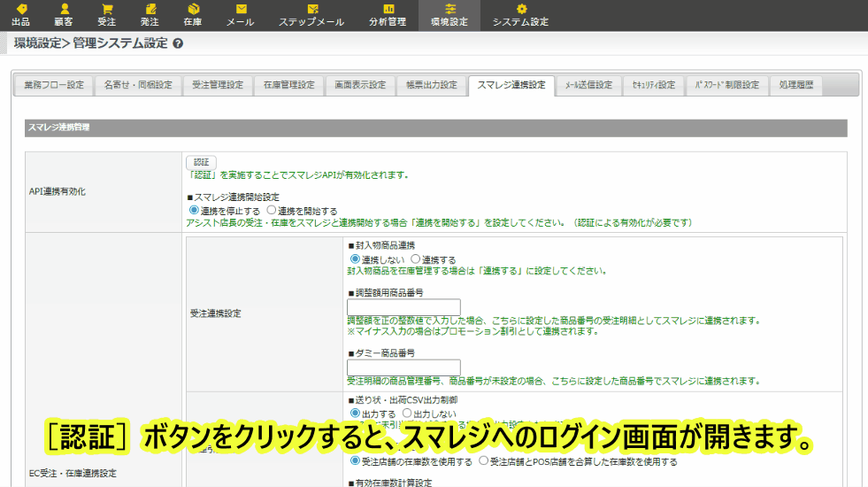The width and height of the screenshot is (868, 487).
Task: Switch to the パスワード制限設定 tab
Action: tap(726, 85)
